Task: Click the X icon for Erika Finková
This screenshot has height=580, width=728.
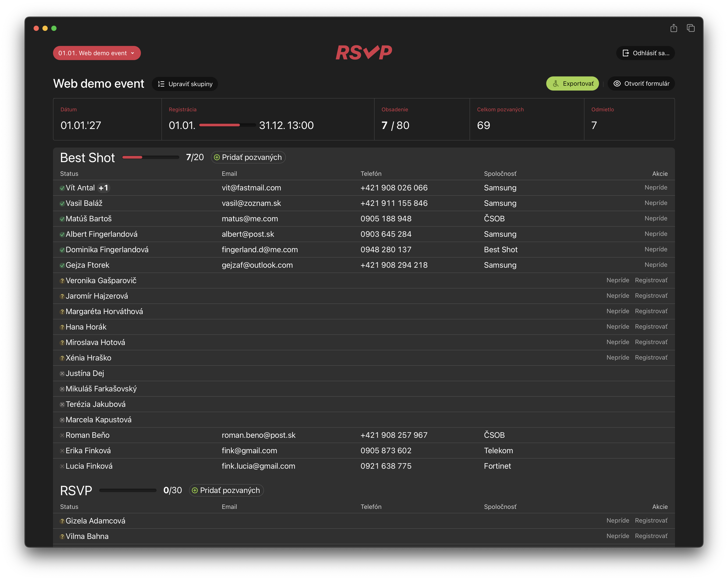Action: coord(62,451)
